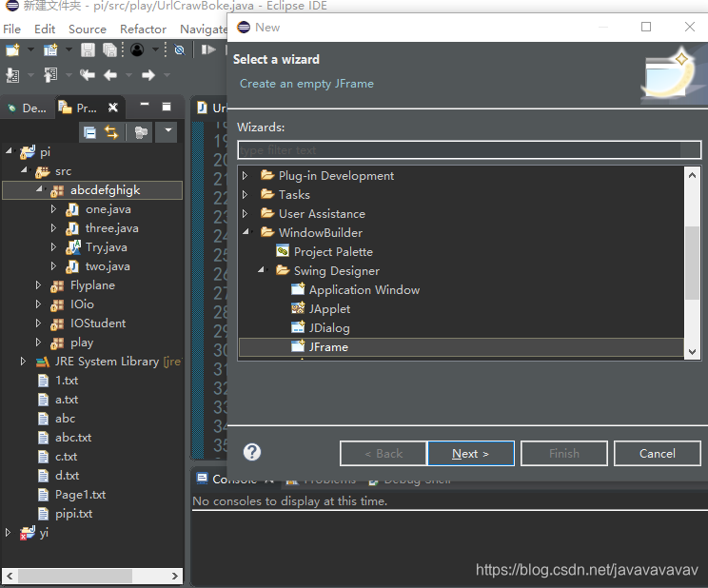Click the Forward navigation arrow in toolbar
The image size is (708, 588).
148,75
